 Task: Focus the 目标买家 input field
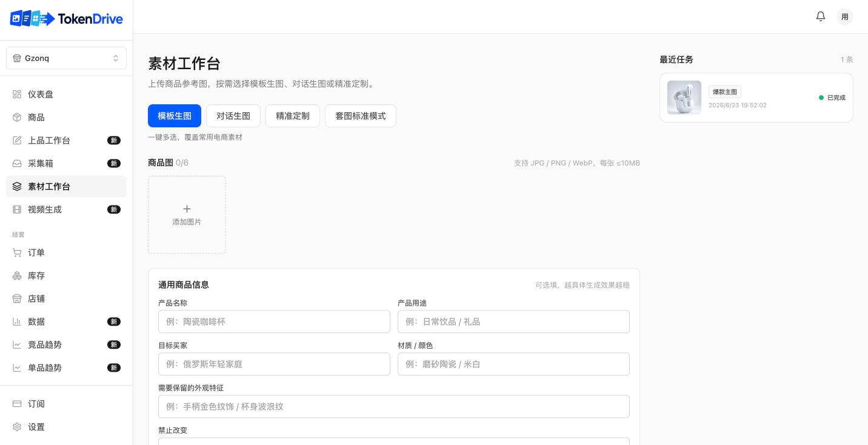[274, 364]
